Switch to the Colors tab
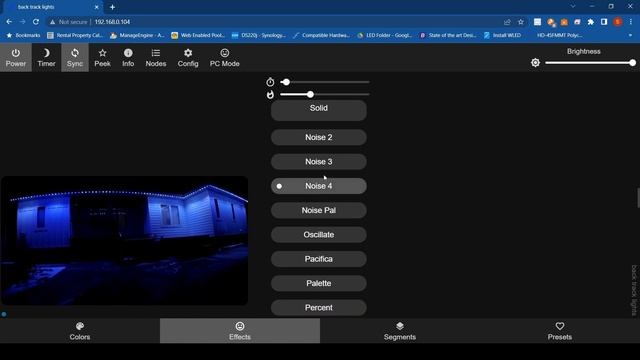 click(80, 331)
